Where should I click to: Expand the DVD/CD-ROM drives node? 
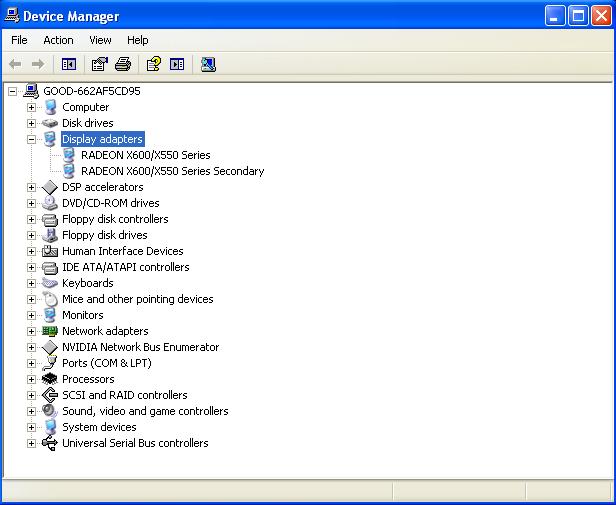tap(31, 204)
